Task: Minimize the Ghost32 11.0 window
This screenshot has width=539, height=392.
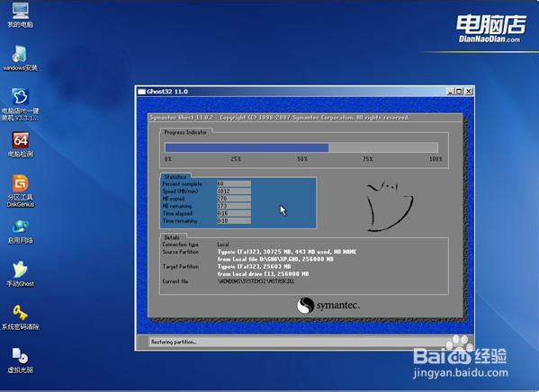Action: coord(450,92)
